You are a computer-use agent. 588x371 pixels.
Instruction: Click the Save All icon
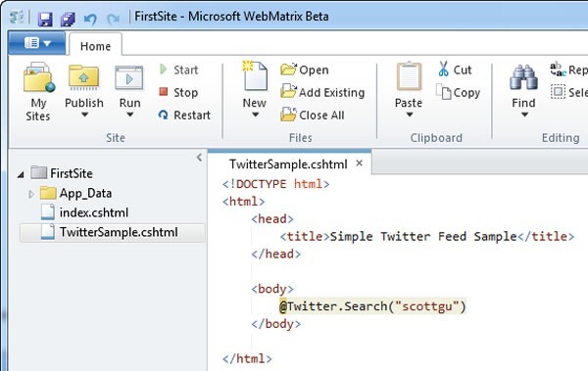click(68, 19)
